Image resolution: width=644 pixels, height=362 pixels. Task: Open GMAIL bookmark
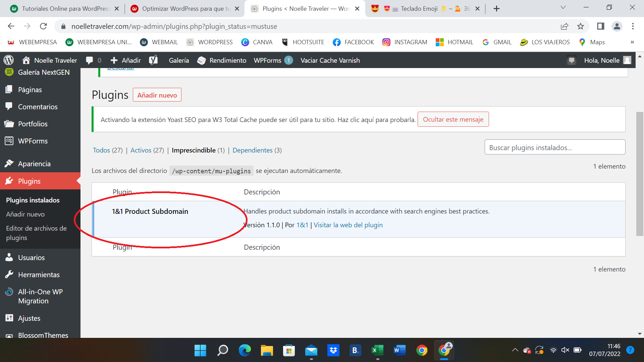pyautogui.click(x=497, y=42)
